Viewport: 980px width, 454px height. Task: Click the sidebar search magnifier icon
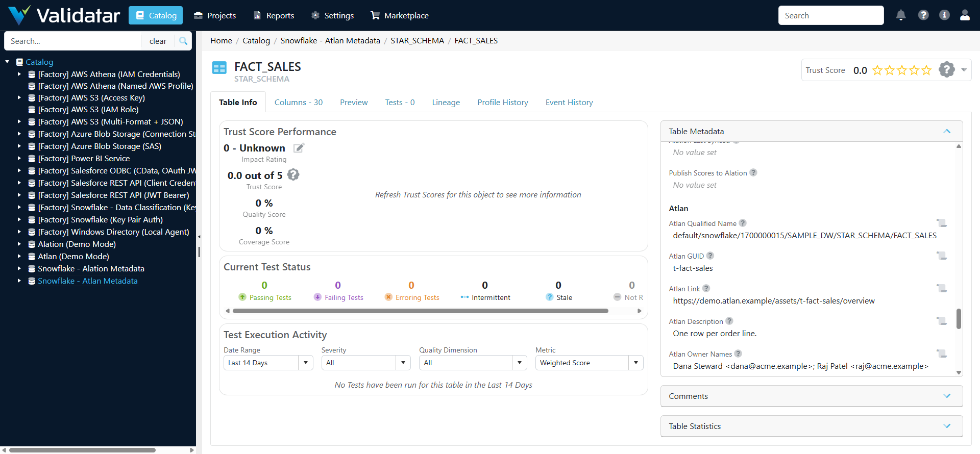(x=183, y=41)
